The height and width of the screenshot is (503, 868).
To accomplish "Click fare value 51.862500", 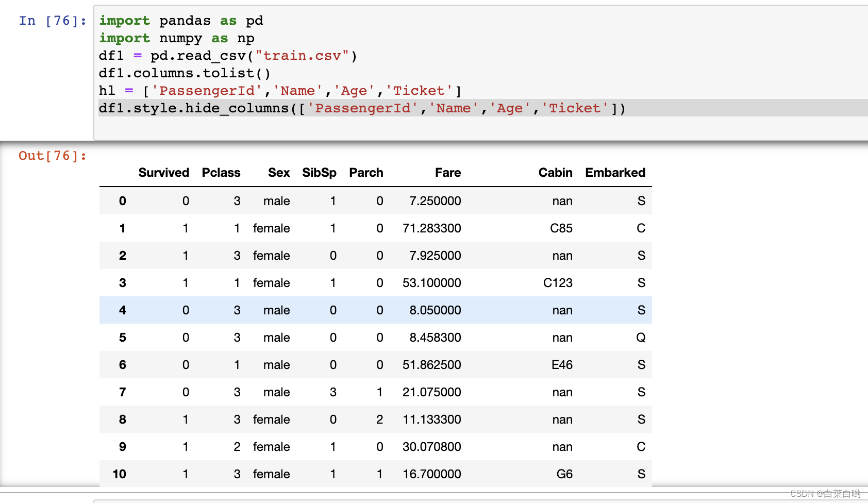I will (x=431, y=365).
